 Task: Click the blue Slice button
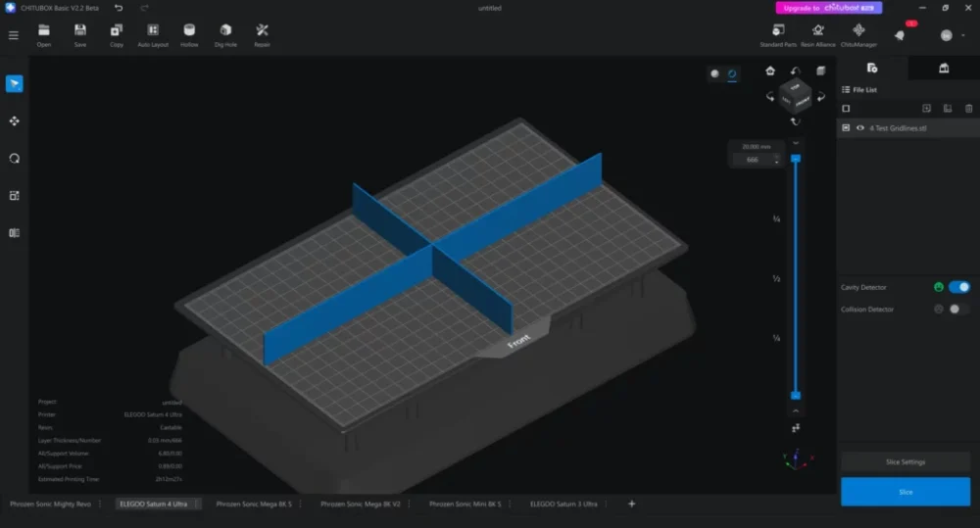coord(905,492)
